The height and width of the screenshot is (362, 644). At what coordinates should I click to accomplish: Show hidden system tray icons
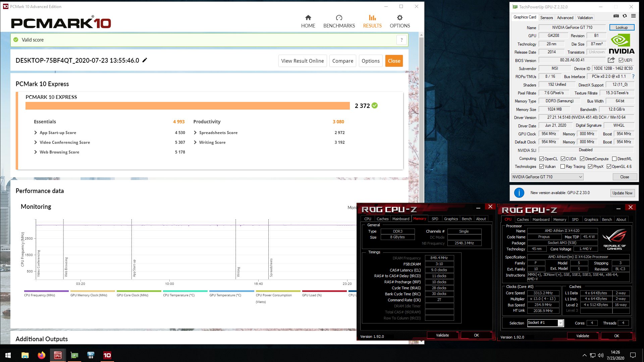click(x=584, y=355)
